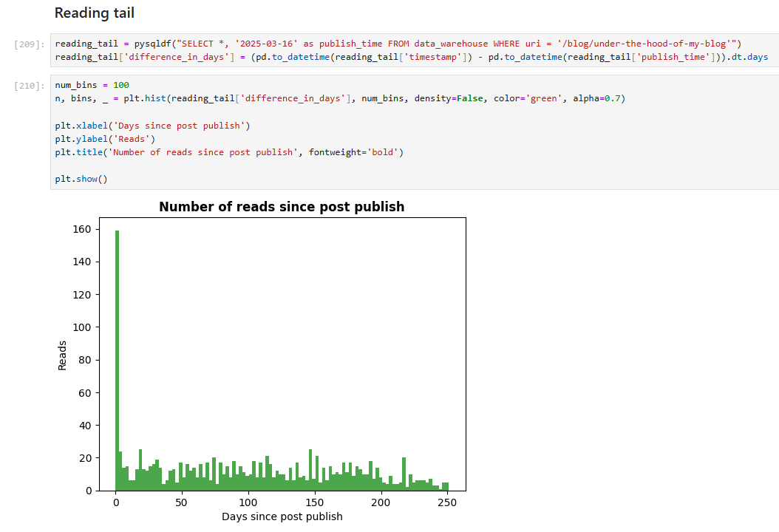The width and height of the screenshot is (779, 532).
Task: Click the 100 tick on the x-axis
Action: [248, 502]
